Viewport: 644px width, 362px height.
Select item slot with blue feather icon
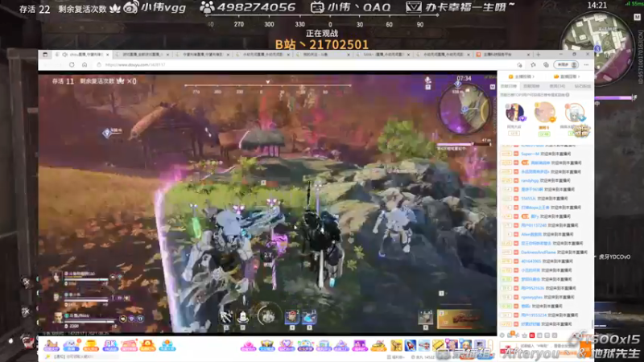pyautogui.click(x=309, y=317)
